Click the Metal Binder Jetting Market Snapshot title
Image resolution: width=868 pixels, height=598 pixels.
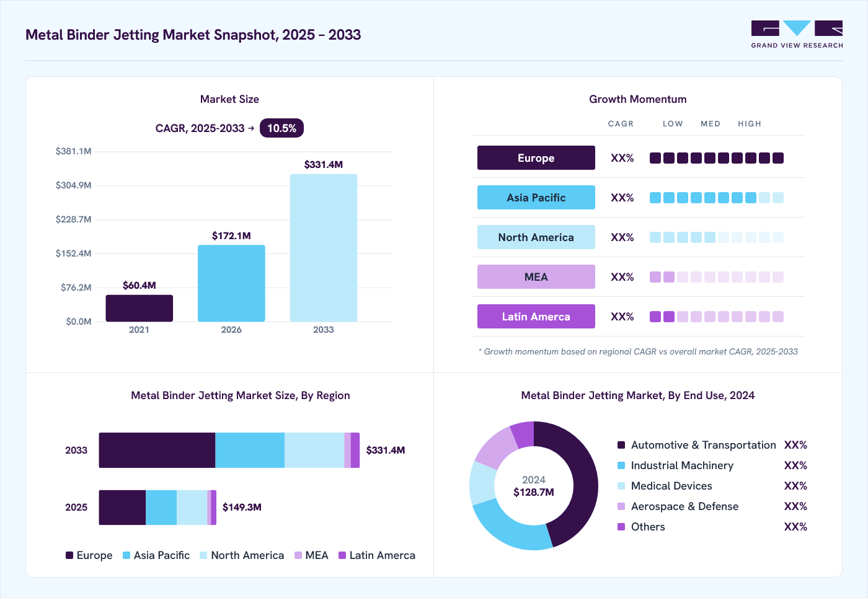click(x=193, y=35)
